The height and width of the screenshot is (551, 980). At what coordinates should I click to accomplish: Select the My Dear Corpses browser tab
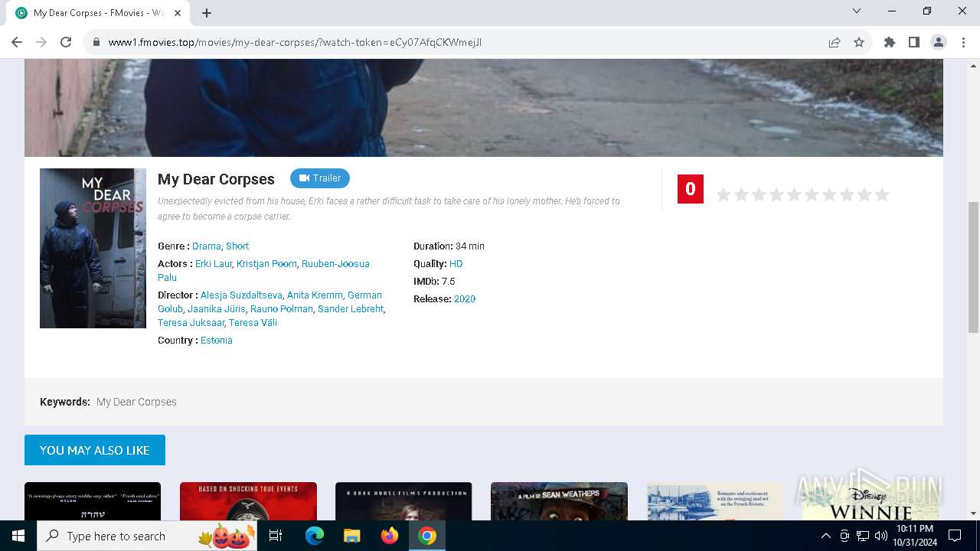click(100, 13)
